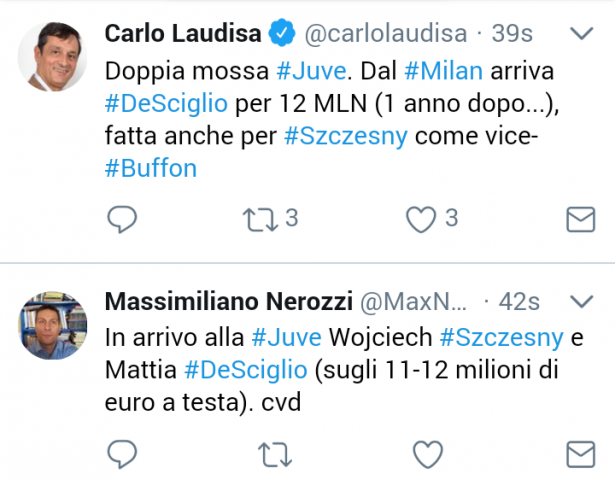Click the Massimiliano Nerozzi display name
Viewport: 615px width, 480px height.
225,301
